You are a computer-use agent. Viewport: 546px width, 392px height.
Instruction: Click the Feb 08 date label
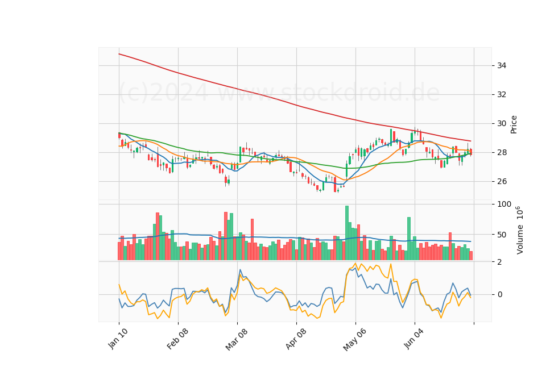click(x=177, y=339)
